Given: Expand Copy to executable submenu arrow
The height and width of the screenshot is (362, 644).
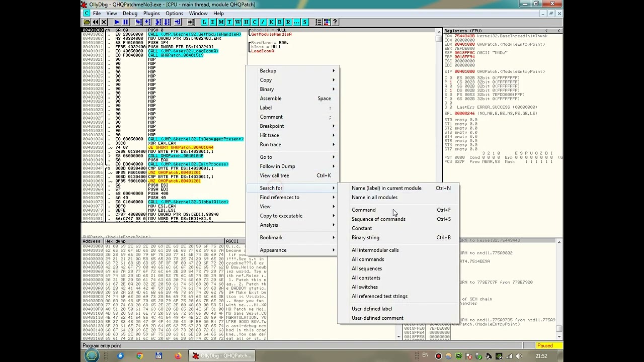Looking at the screenshot, I should pyautogui.click(x=333, y=216).
